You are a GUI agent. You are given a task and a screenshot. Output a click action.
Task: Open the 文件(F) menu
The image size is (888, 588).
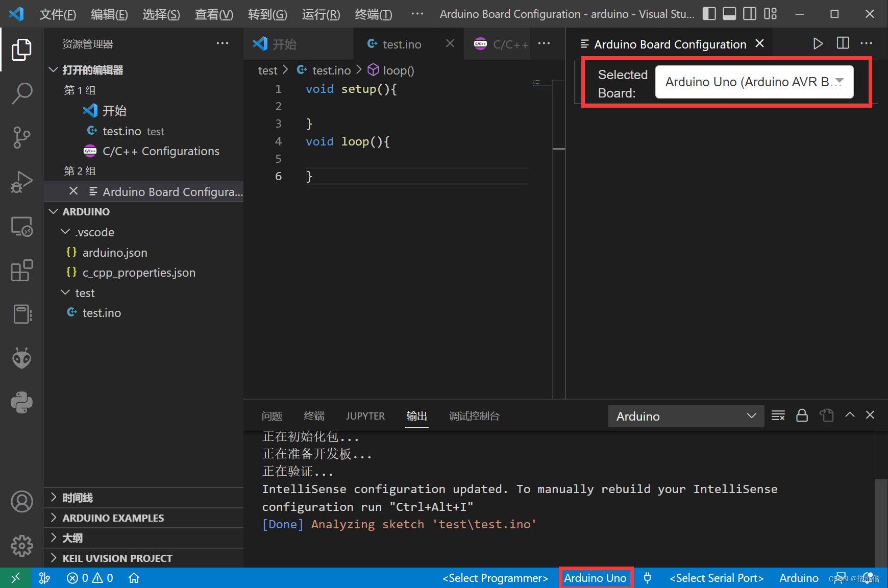58,14
